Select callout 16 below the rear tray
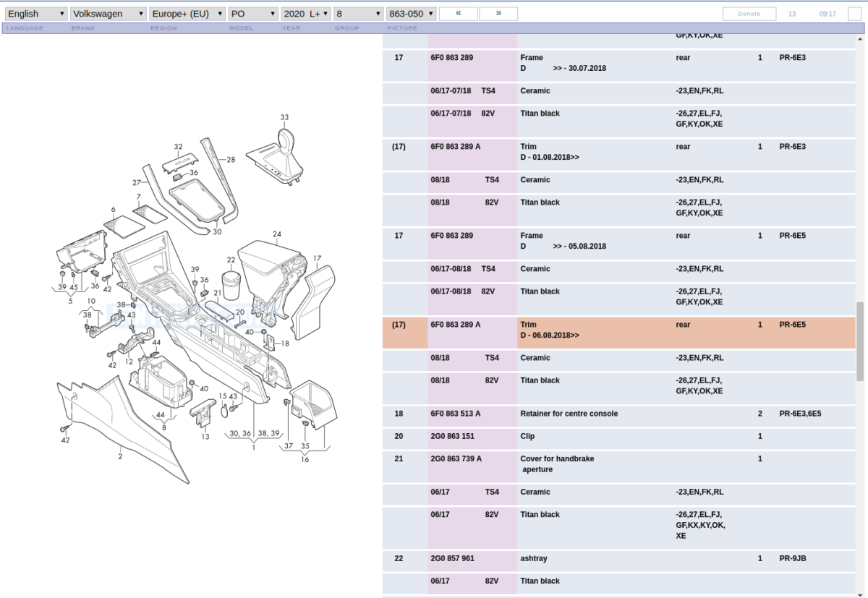The image size is (868, 598). coord(305,459)
